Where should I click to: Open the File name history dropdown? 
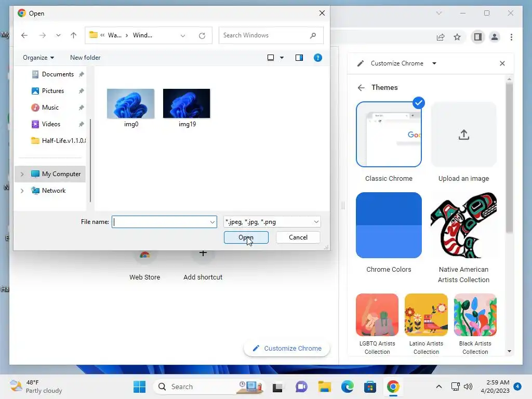pyautogui.click(x=212, y=222)
